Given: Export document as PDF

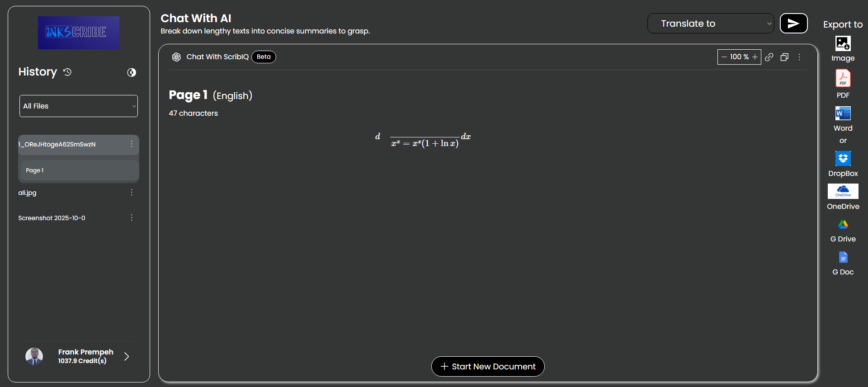Looking at the screenshot, I should pyautogui.click(x=843, y=79).
